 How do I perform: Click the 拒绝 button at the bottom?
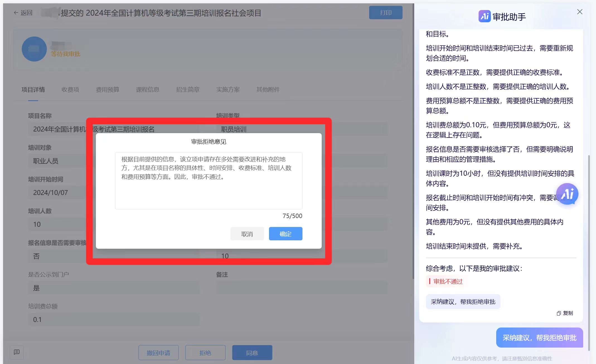[x=205, y=353]
